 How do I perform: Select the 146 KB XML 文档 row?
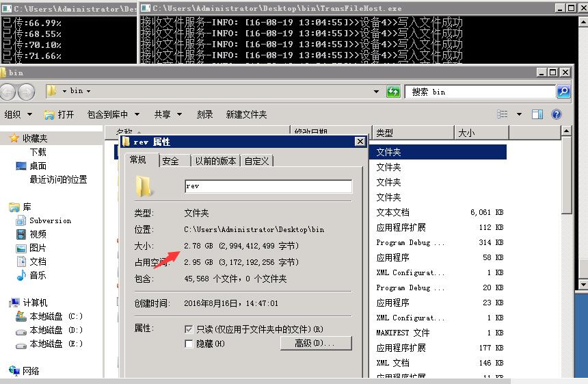point(440,363)
